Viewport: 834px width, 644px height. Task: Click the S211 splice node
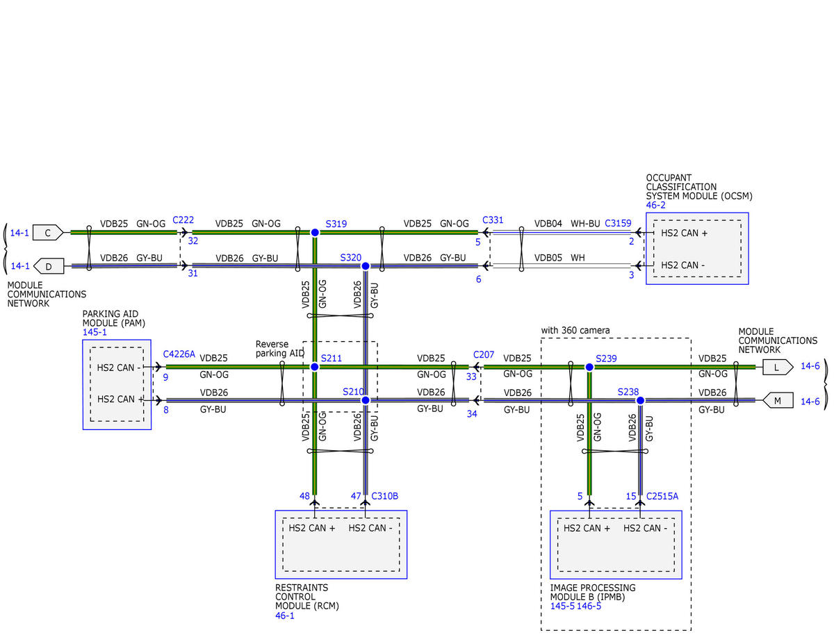click(315, 367)
